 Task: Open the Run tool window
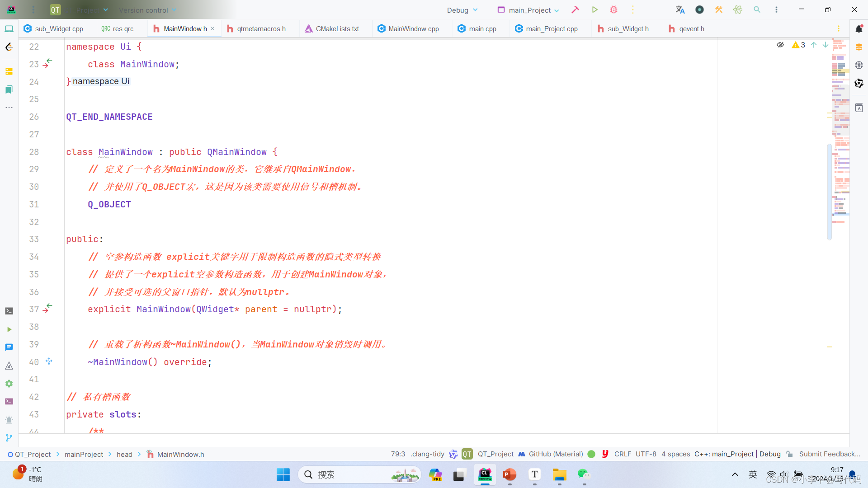pos(9,329)
